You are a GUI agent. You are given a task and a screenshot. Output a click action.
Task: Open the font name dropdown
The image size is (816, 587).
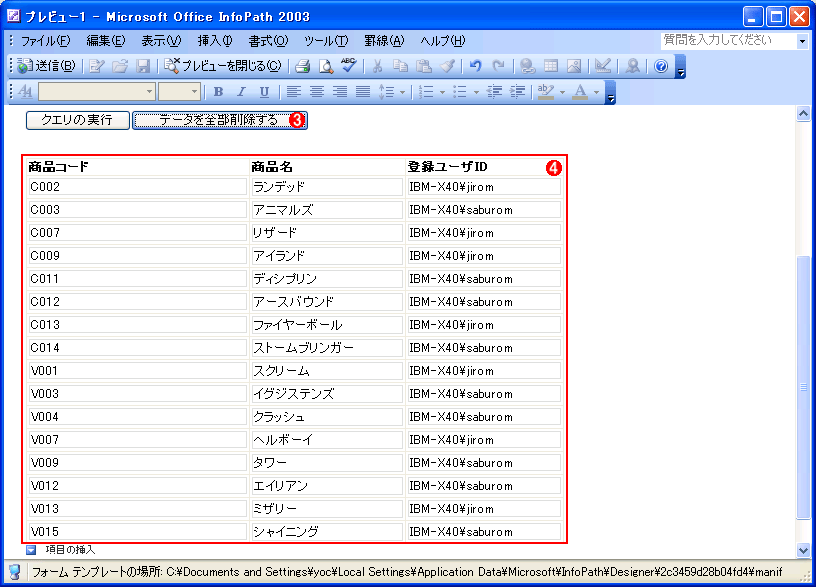(149, 92)
